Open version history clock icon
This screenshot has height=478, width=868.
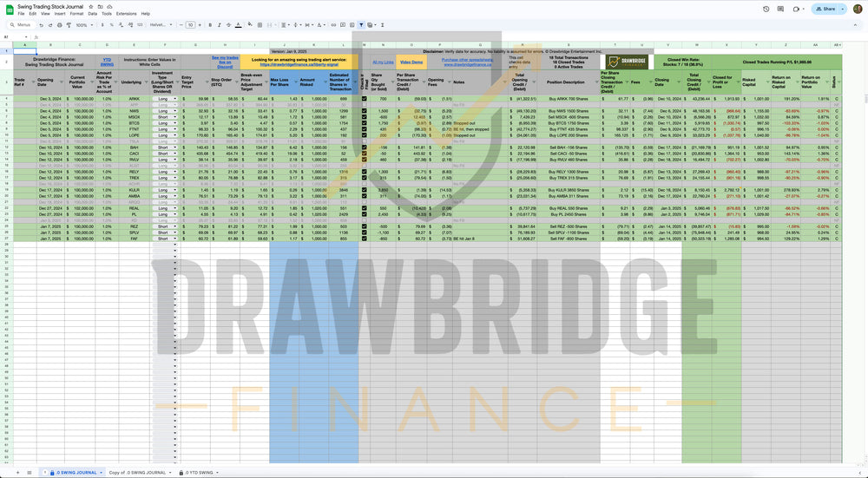point(766,9)
